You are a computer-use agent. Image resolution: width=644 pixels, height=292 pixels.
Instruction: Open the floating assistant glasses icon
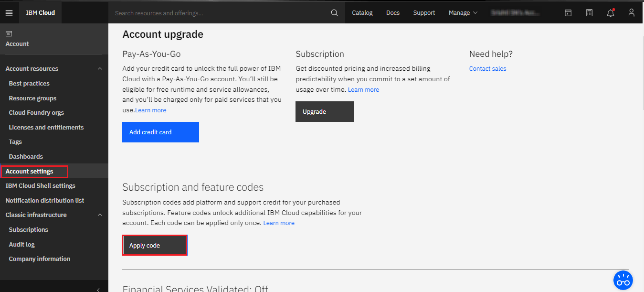pos(623,281)
